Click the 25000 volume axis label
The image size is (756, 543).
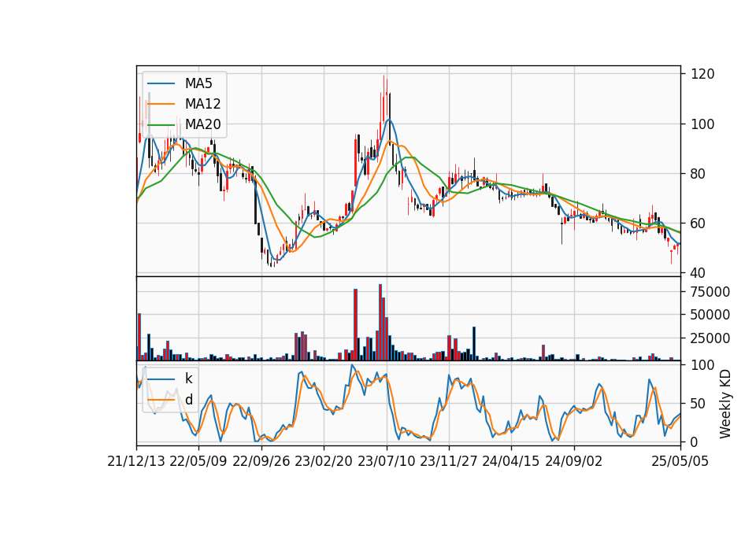coord(710,338)
